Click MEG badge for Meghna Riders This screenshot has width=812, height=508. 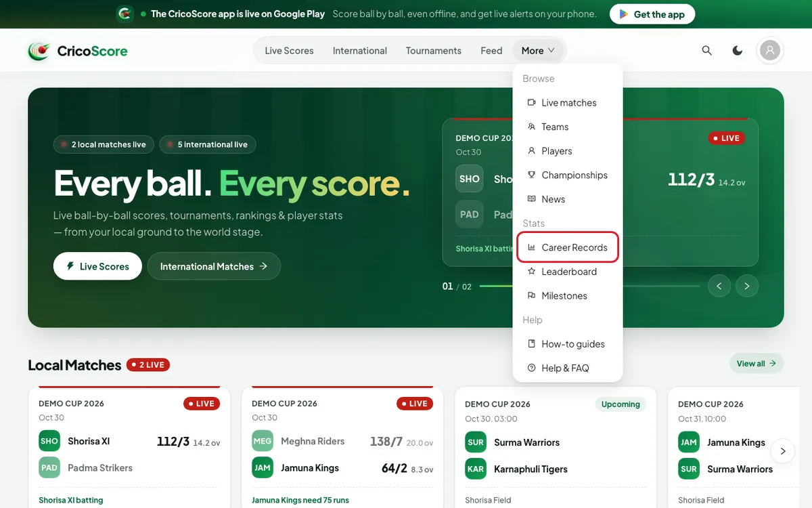[x=263, y=441]
